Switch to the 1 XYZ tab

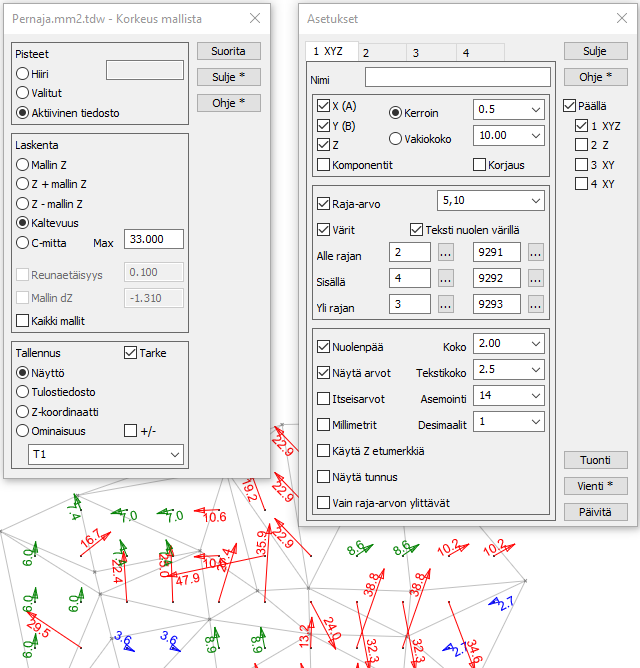click(x=332, y=52)
